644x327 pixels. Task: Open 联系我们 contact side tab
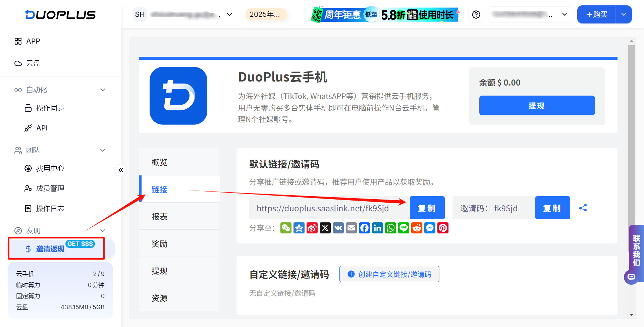(x=636, y=250)
